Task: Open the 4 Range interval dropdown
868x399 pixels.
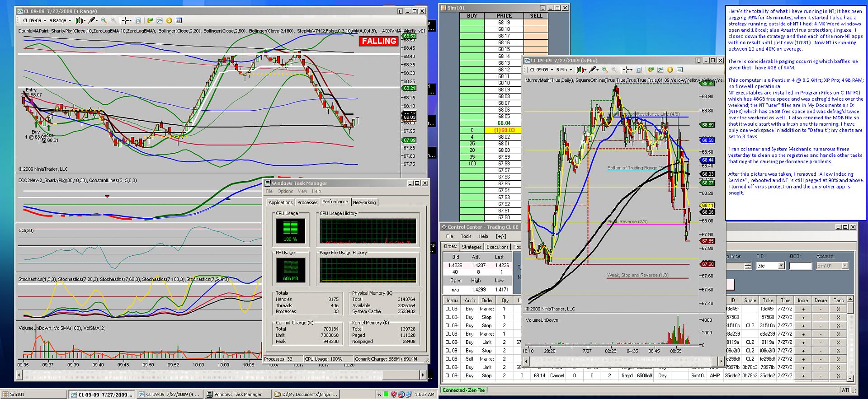Action: coord(60,20)
